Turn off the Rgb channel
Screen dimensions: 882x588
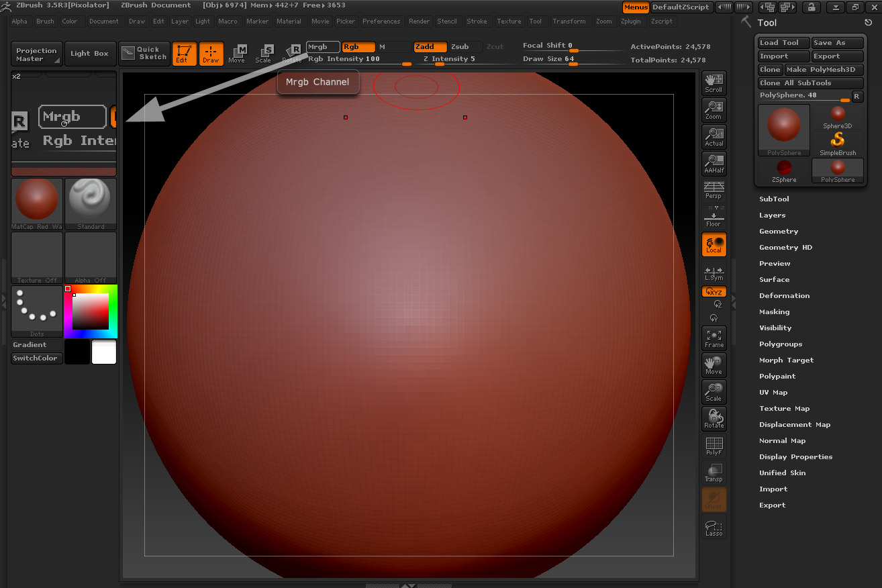click(x=358, y=47)
